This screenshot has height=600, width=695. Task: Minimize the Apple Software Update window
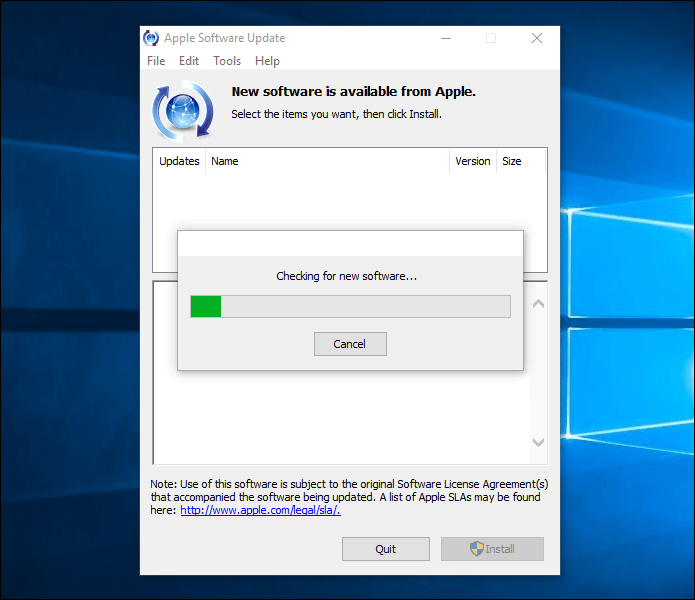[x=446, y=38]
